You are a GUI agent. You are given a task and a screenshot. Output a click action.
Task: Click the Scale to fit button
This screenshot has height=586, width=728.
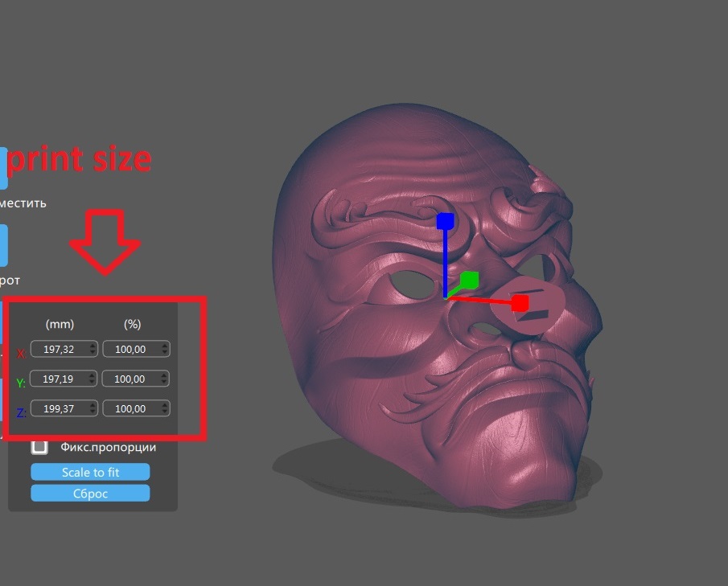[90, 472]
